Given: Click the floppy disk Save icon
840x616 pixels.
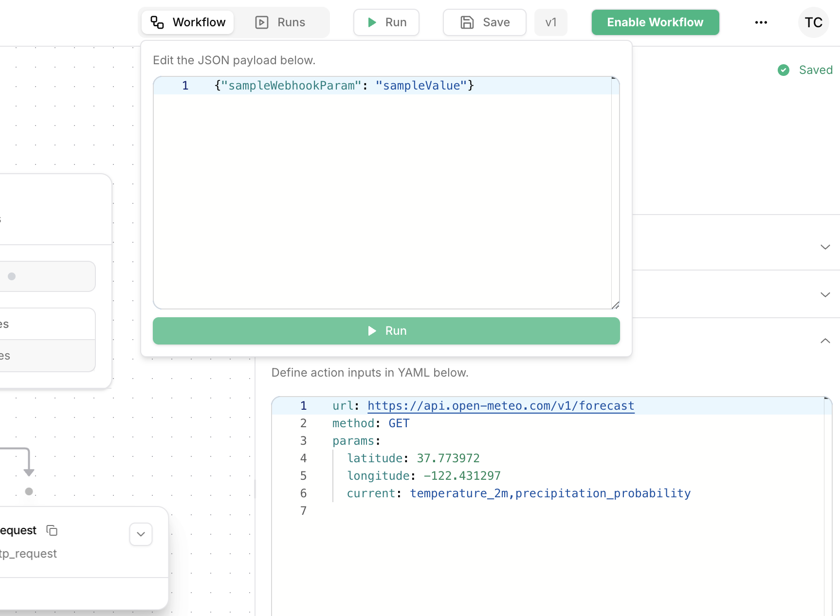Looking at the screenshot, I should pyautogui.click(x=467, y=22).
